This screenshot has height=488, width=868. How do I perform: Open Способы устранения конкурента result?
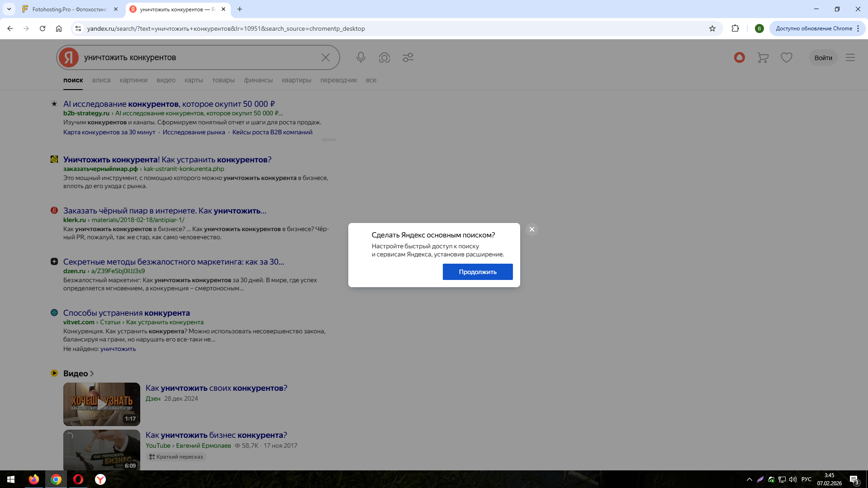tap(127, 313)
